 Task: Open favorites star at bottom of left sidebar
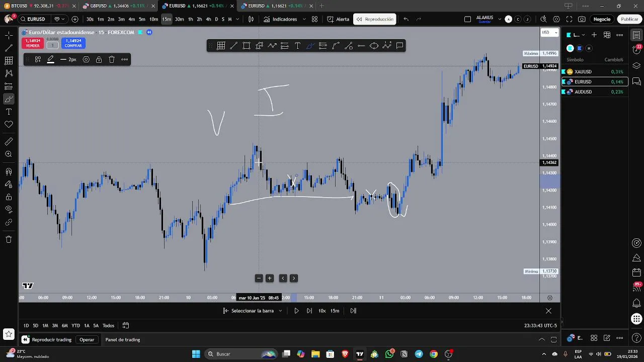coord(9,333)
